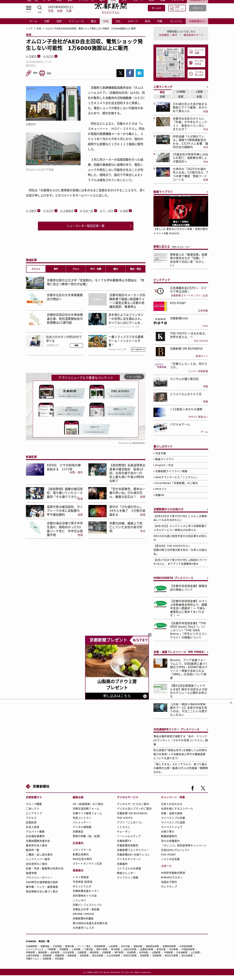234x980 pixels.
Task: Open footer X icon
Action: click(x=203, y=788)
